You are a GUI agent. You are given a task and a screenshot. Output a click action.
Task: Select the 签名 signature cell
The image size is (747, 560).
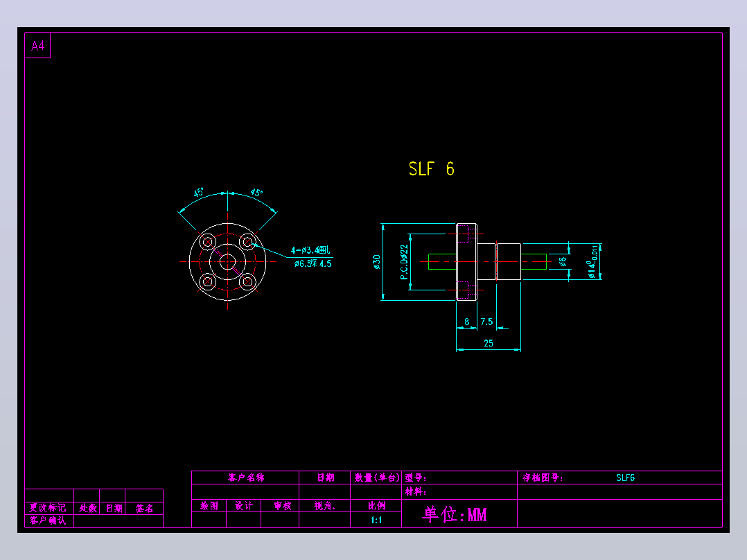(144, 509)
